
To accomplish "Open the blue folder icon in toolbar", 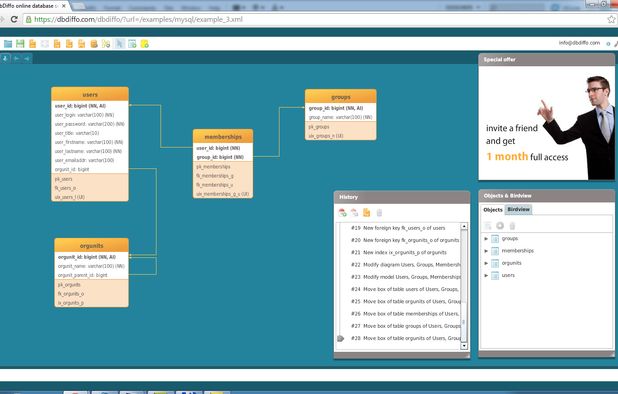I will point(8,44).
